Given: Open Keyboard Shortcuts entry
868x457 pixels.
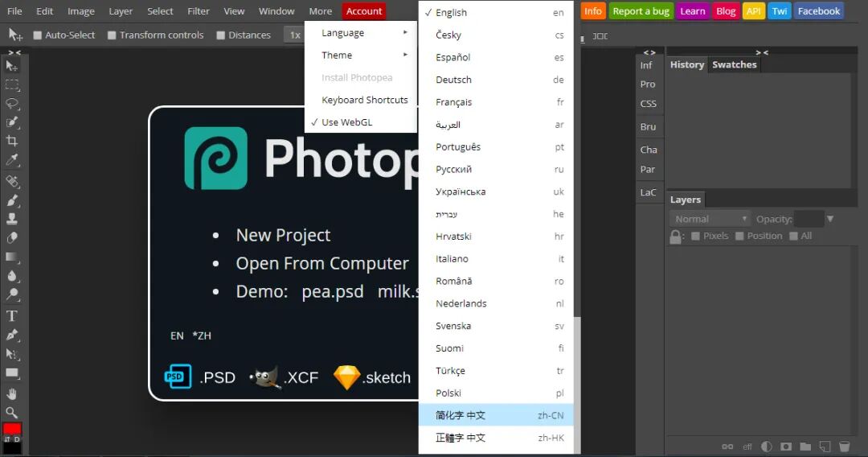Looking at the screenshot, I should point(360,100).
